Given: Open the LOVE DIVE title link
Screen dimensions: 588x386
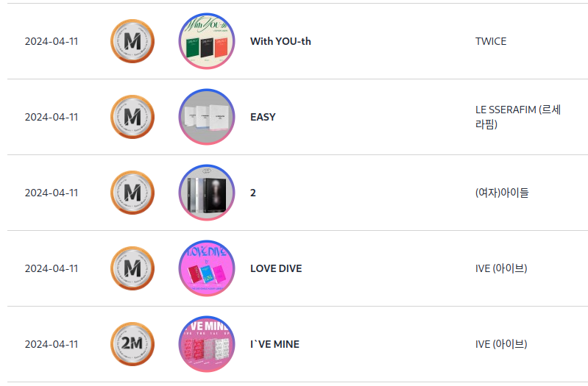Looking at the screenshot, I should [276, 268].
